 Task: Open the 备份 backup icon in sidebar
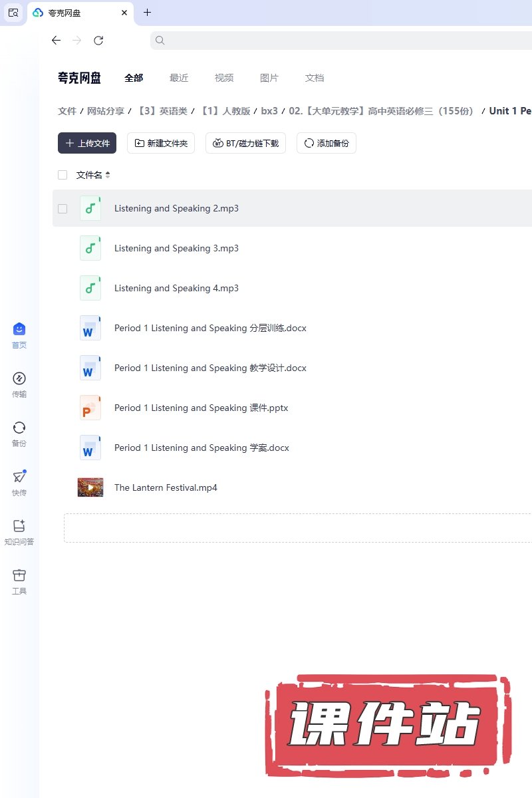pyautogui.click(x=19, y=428)
